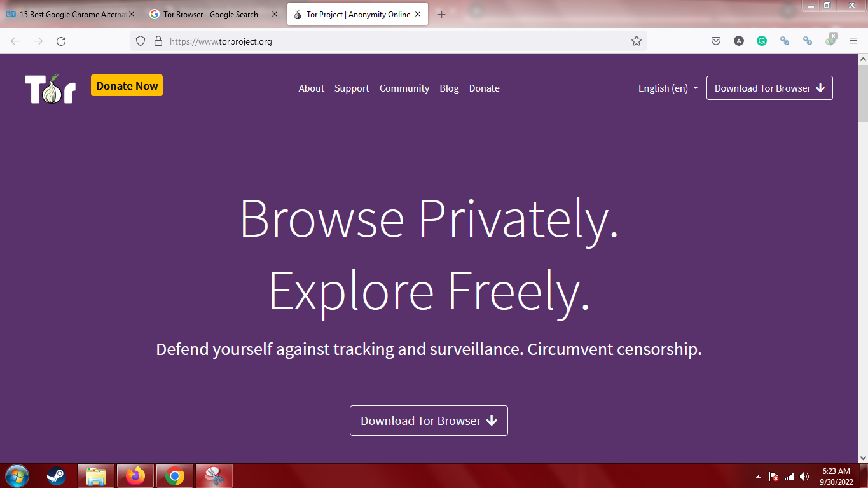Click the second blue chain-link extension icon
Image resolution: width=868 pixels, height=488 pixels.
(x=808, y=41)
